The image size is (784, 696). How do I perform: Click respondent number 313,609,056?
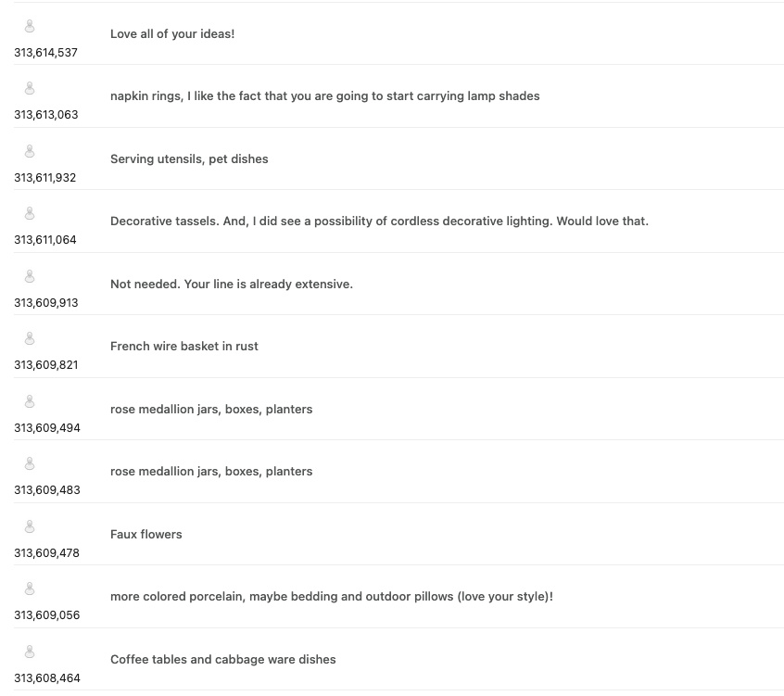[x=47, y=615]
